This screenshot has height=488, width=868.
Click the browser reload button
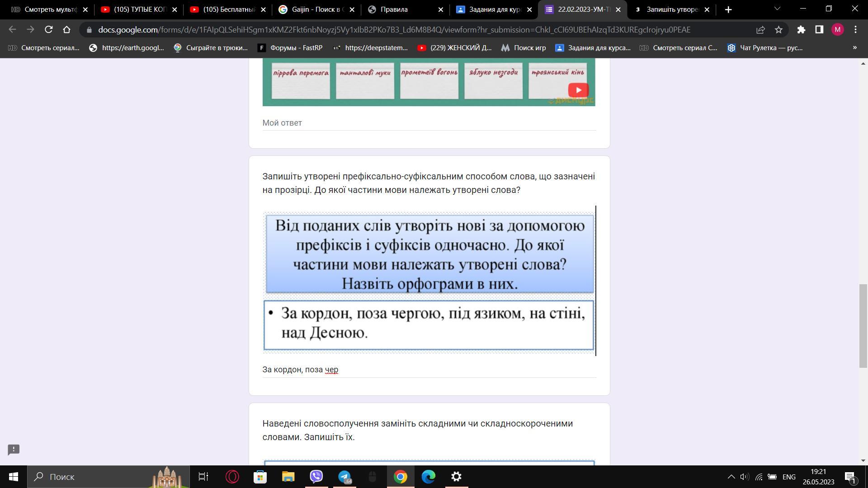point(48,30)
